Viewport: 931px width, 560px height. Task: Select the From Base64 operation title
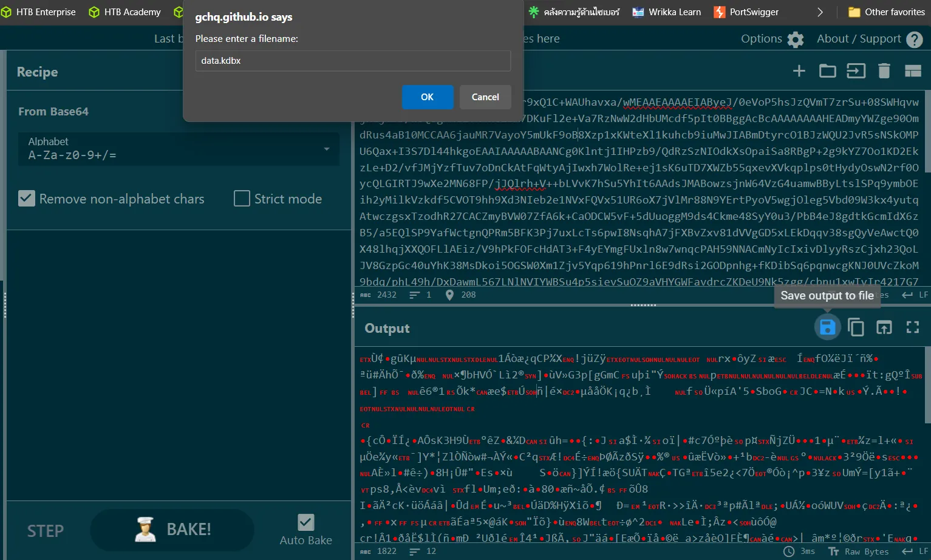[x=53, y=112]
